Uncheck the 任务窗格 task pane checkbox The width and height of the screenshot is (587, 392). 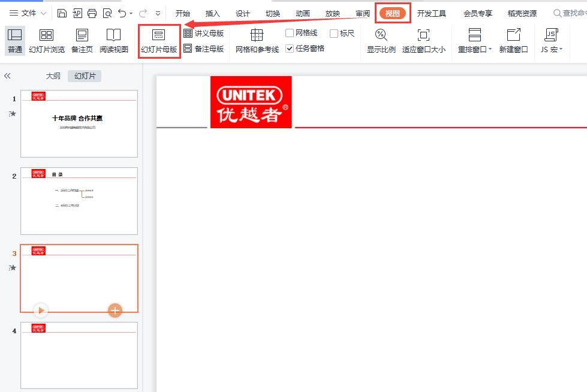pyautogui.click(x=290, y=49)
